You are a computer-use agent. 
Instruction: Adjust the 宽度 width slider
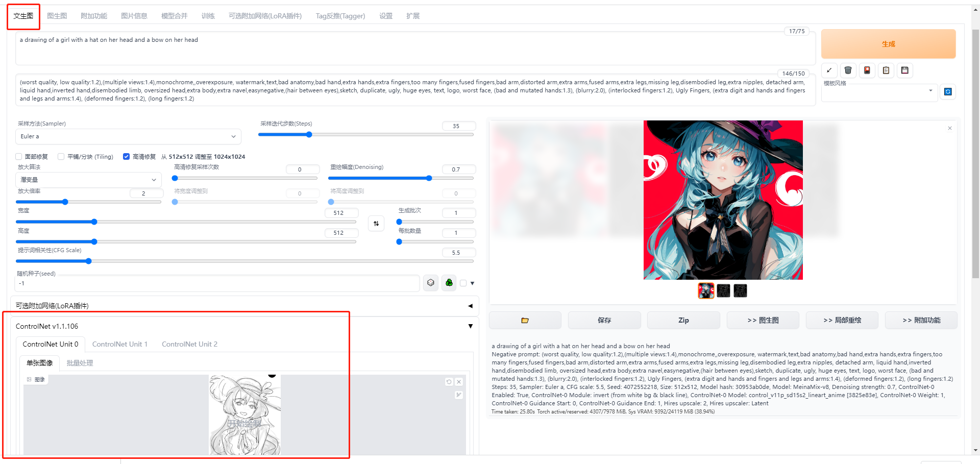point(186,222)
